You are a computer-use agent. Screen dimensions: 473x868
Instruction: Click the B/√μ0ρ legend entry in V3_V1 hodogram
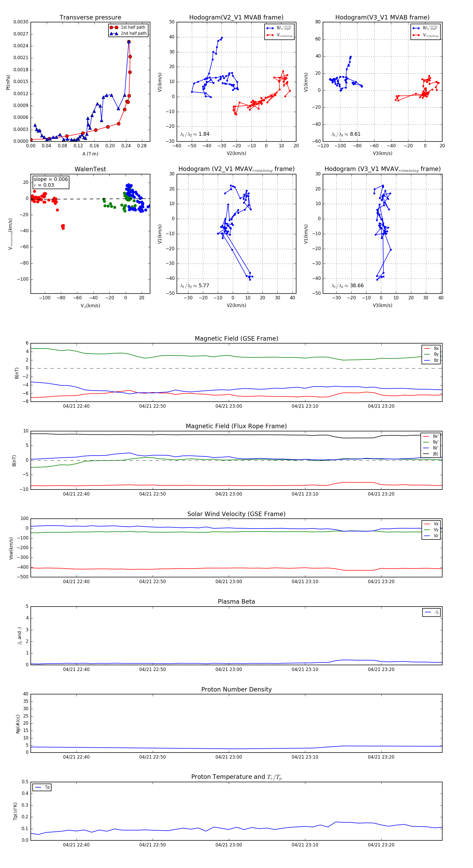pyautogui.click(x=425, y=28)
